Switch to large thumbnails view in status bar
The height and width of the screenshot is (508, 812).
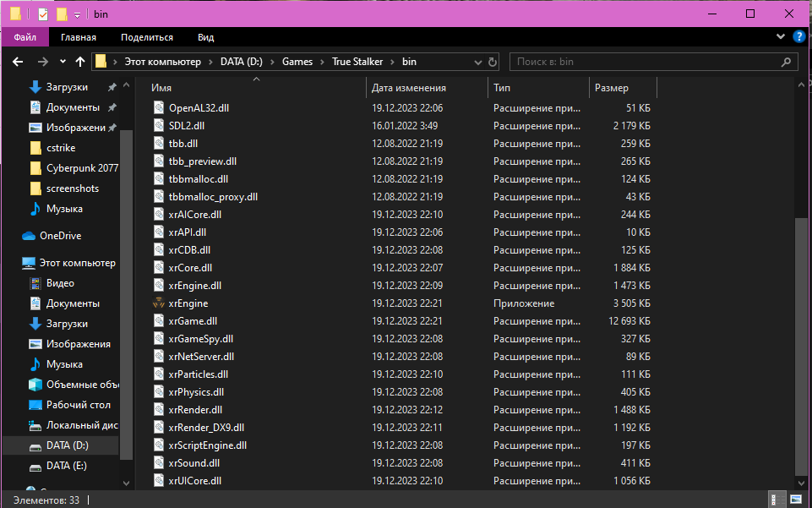click(x=795, y=500)
